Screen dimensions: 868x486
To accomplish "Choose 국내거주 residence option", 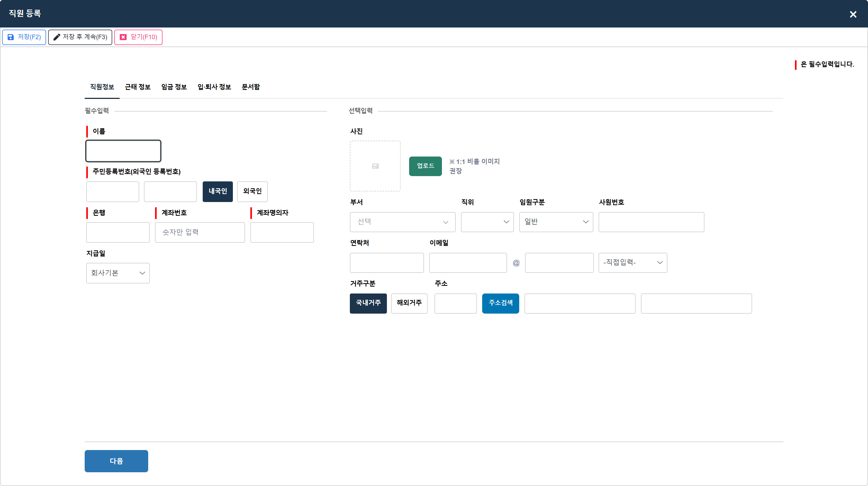I will pos(368,303).
